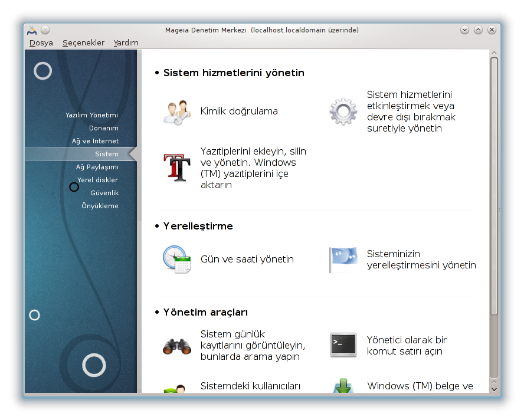The height and width of the screenshot is (420, 524).
Task: Click the green arrow Windows import icon
Action: click(343, 386)
